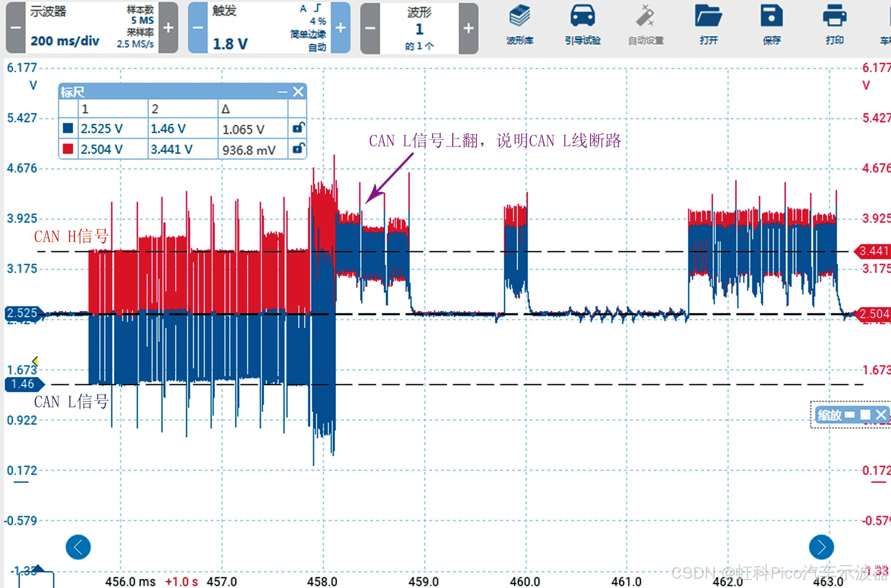Click the blue channel color swatch in the ruler table

(68, 128)
